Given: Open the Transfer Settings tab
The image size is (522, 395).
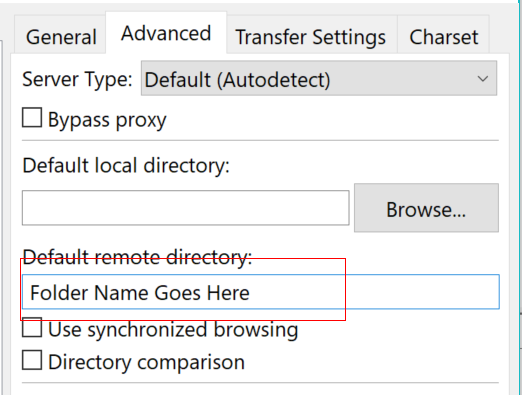Looking at the screenshot, I should [x=311, y=35].
